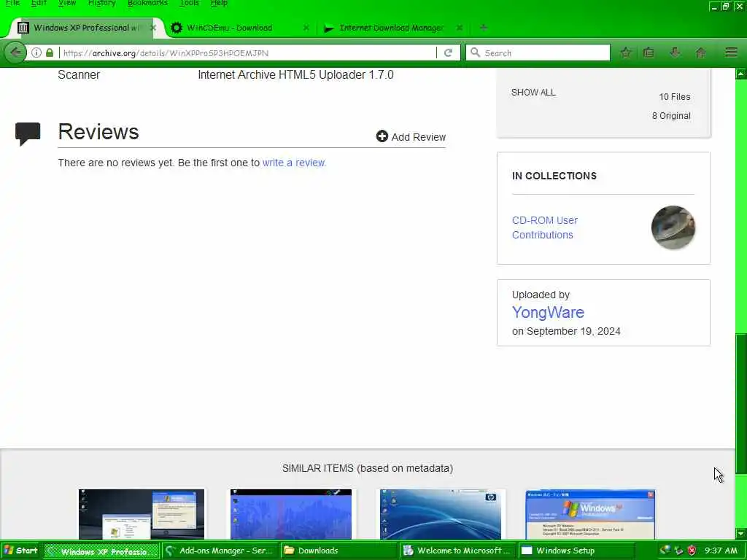Click the 'on September 19, 2024' text
Image resolution: width=747 pixels, height=560 pixels.
(x=566, y=331)
